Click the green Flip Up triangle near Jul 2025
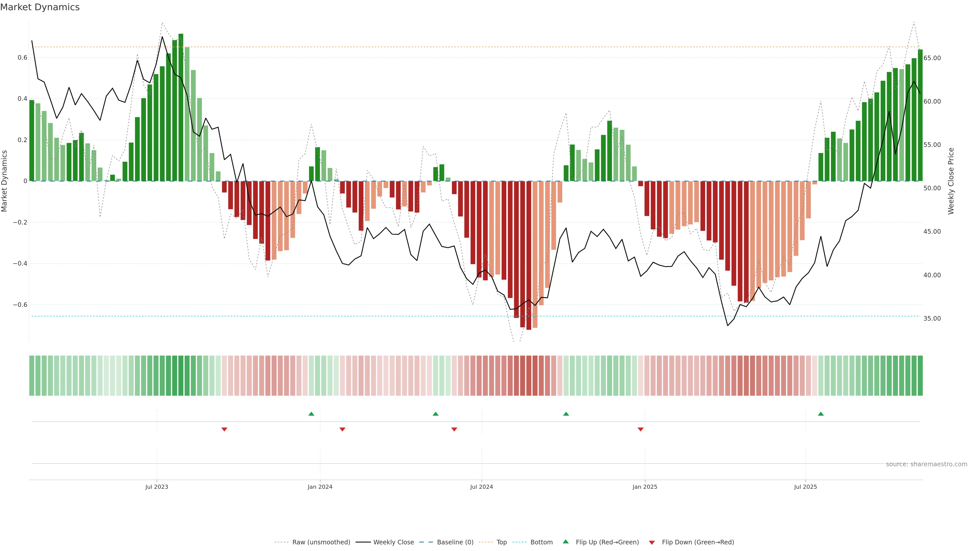 [x=820, y=414]
